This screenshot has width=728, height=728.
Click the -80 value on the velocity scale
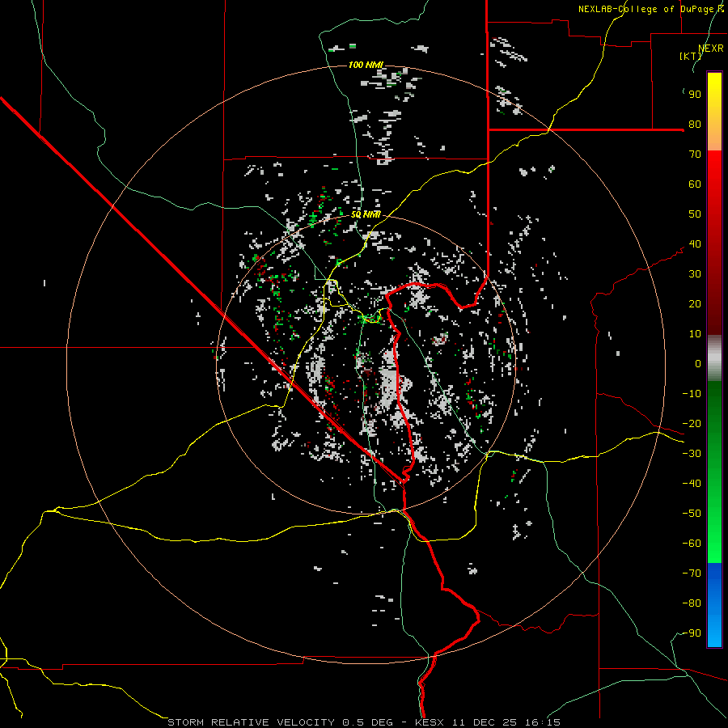[692, 603]
